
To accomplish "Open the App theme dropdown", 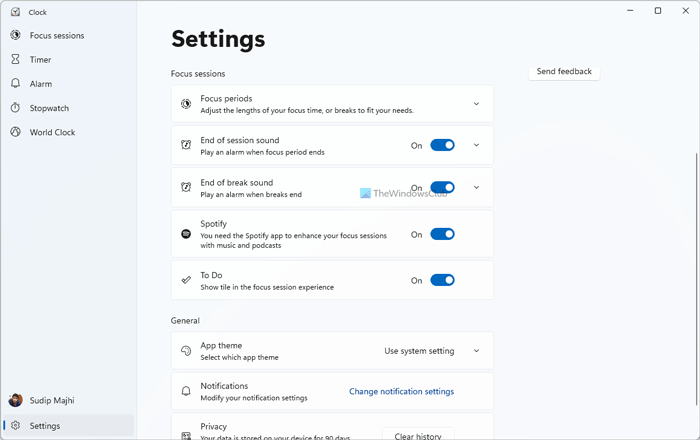I will (432, 351).
